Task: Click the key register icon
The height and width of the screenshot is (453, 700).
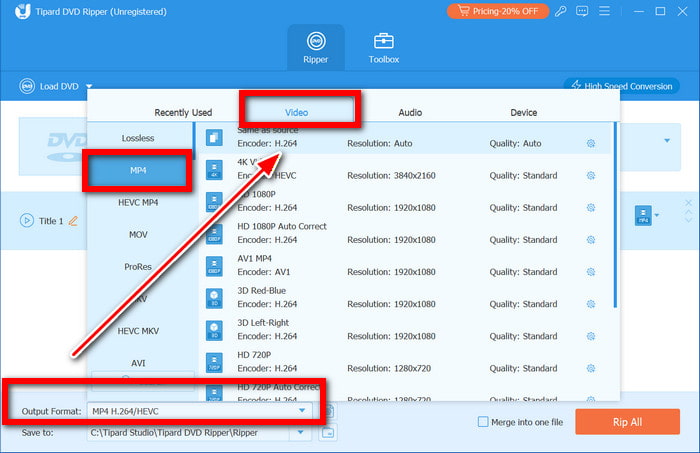Action: (x=561, y=12)
